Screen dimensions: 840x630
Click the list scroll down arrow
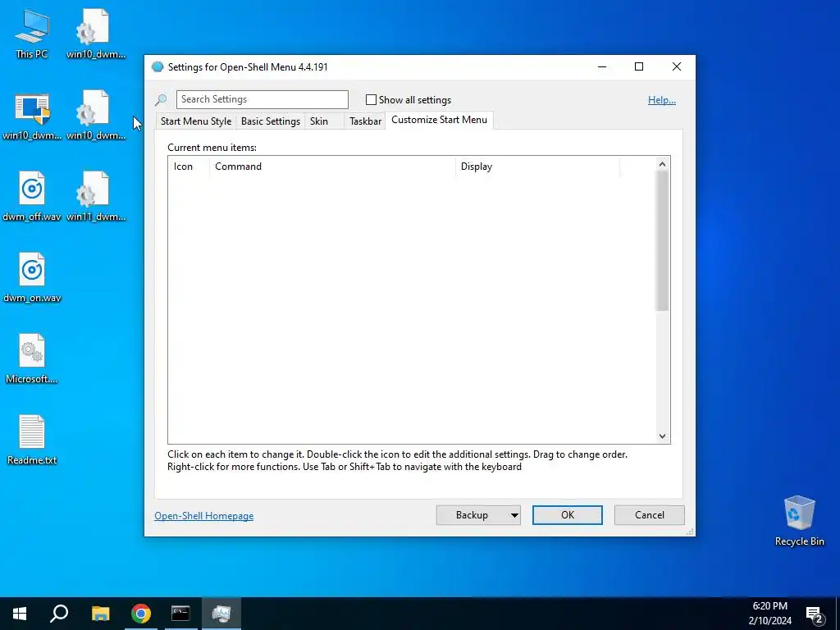coord(662,436)
